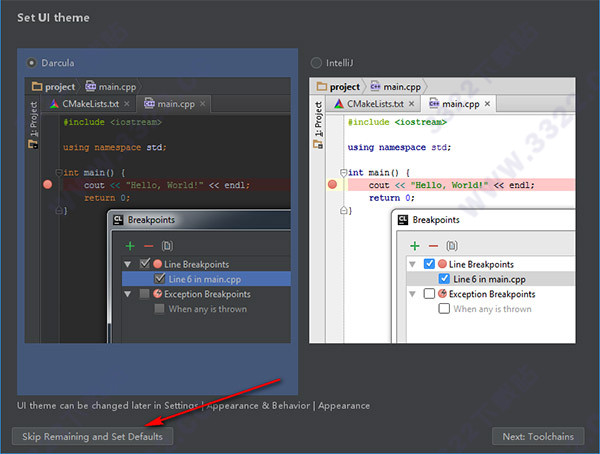Collapse Line Breakpoints tree in IntelliJ preview

[414, 264]
